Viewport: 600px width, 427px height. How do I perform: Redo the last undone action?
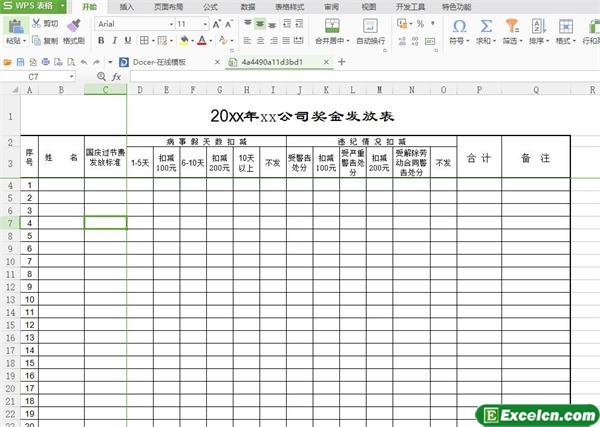coord(96,62)
